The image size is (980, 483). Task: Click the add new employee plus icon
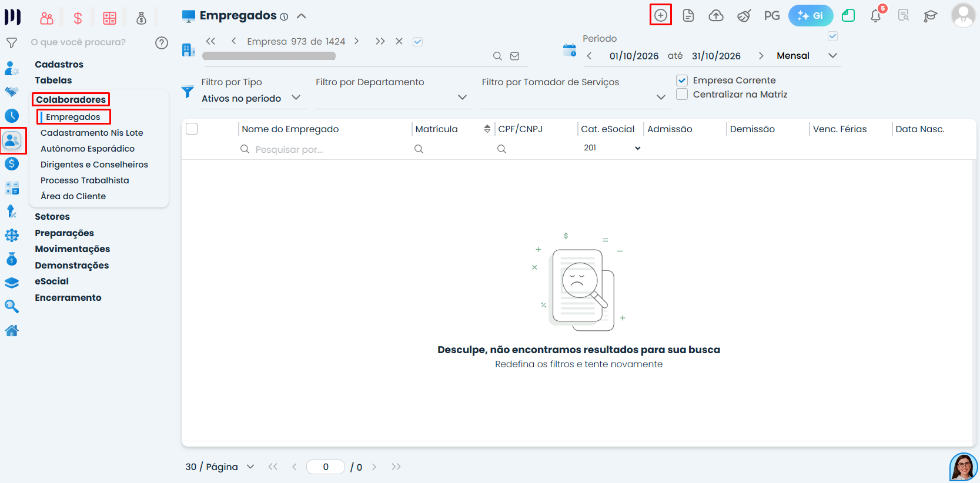[661, 15]
